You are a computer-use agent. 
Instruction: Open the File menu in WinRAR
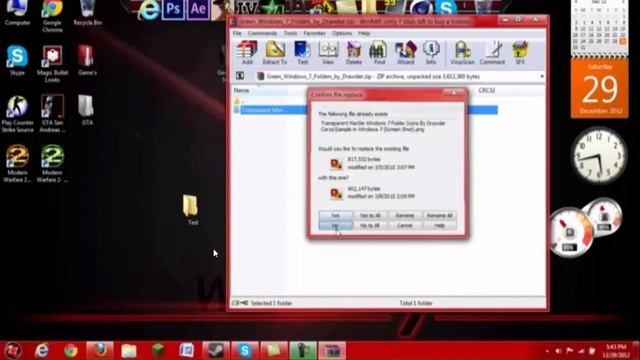237,33
